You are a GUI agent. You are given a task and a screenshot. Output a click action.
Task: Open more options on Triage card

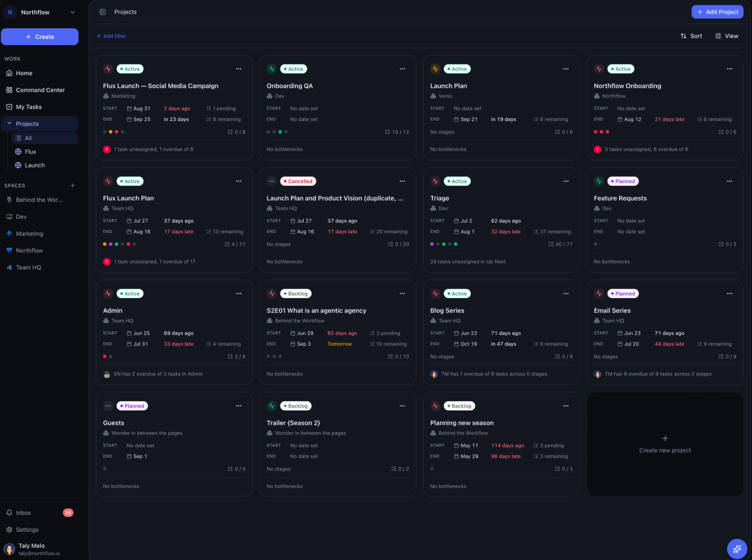click(566, 181)
